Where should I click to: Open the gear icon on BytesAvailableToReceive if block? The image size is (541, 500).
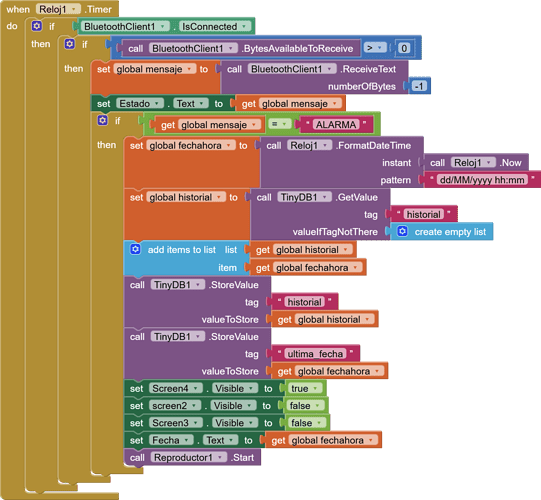69,44
